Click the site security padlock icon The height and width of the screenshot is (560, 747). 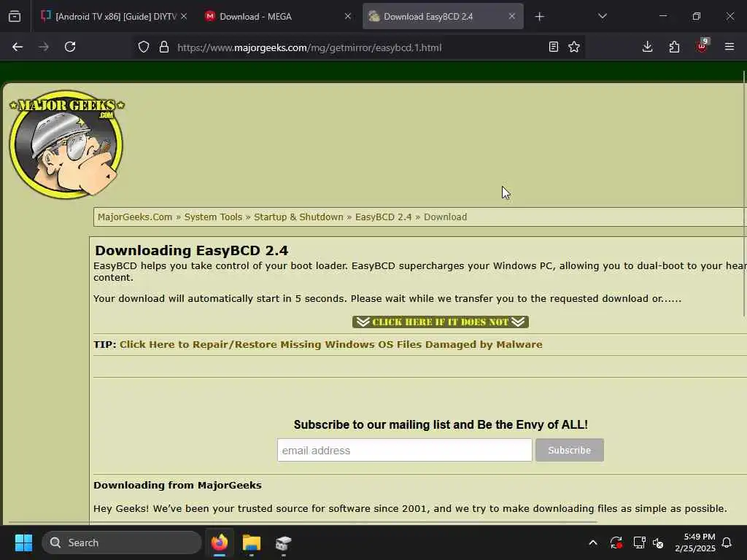pyautogui.click(x=164, y=47)
